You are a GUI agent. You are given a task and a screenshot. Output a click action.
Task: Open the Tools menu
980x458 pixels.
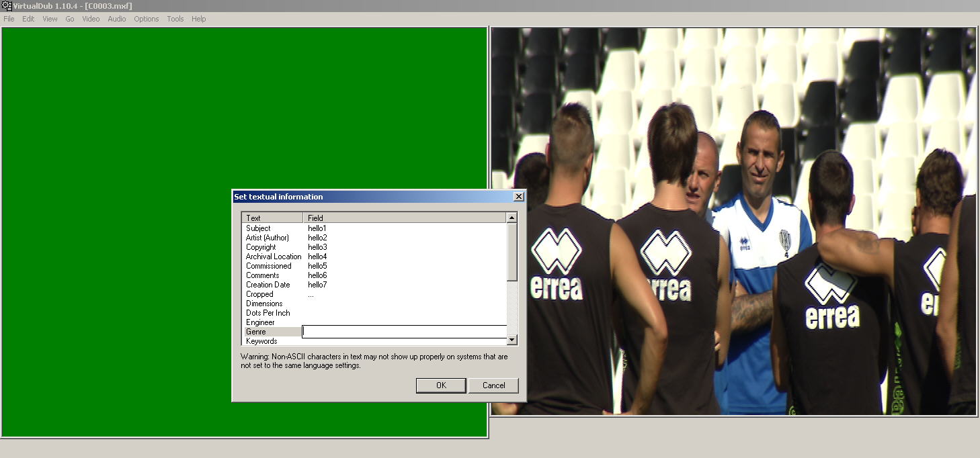(175, 19)
